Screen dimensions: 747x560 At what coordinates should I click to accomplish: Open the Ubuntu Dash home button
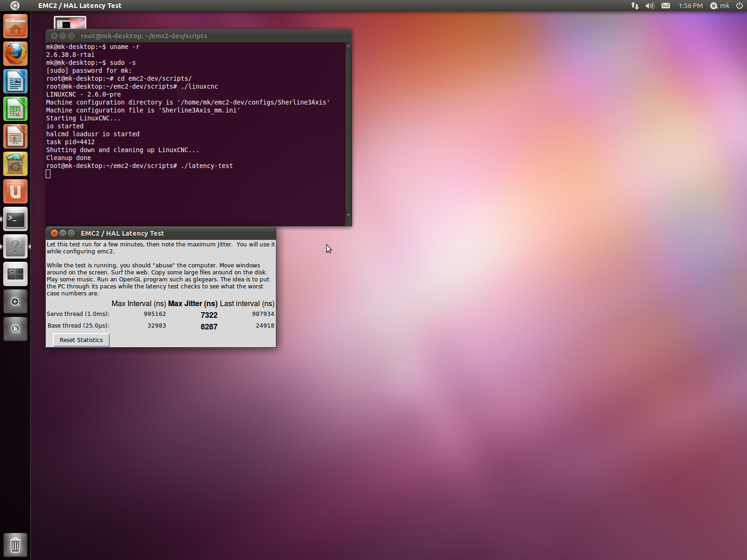click(15, 6)
